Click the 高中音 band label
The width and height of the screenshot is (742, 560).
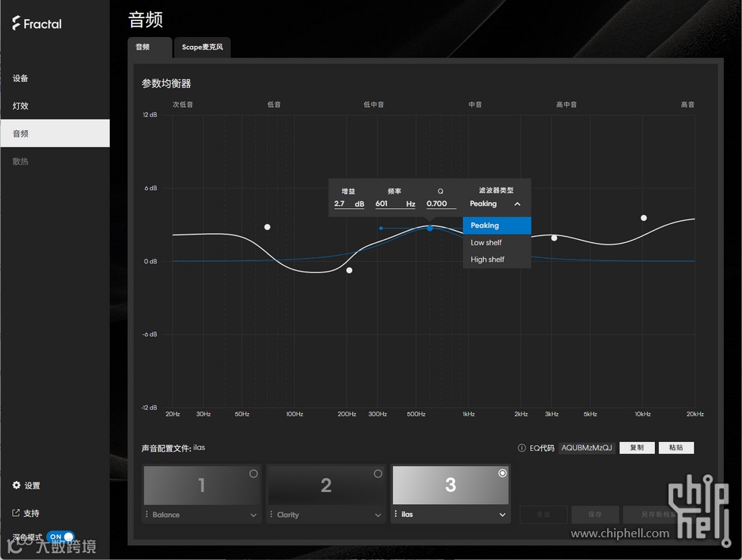click(x=566, y=104)
